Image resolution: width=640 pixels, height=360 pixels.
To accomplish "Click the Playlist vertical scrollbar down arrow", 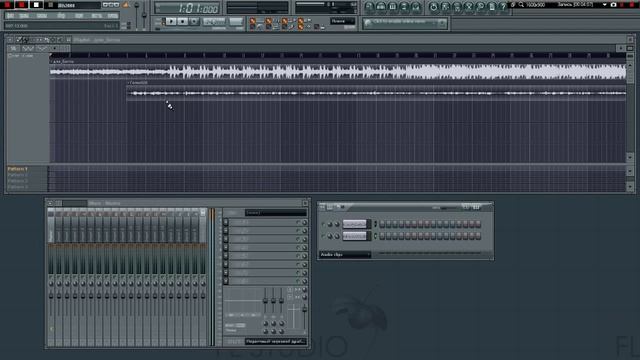I will [630, 157].
